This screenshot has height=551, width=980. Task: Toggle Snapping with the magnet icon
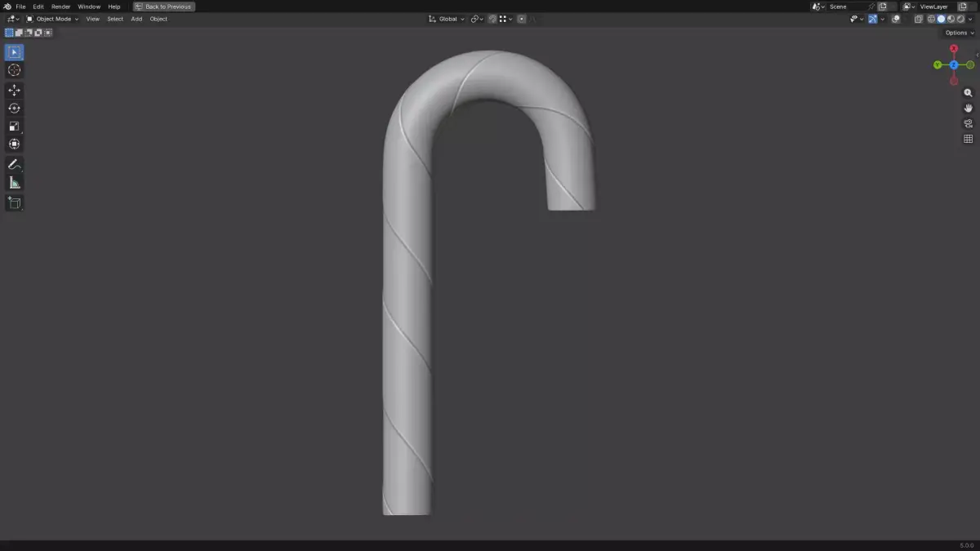point(492,19)
